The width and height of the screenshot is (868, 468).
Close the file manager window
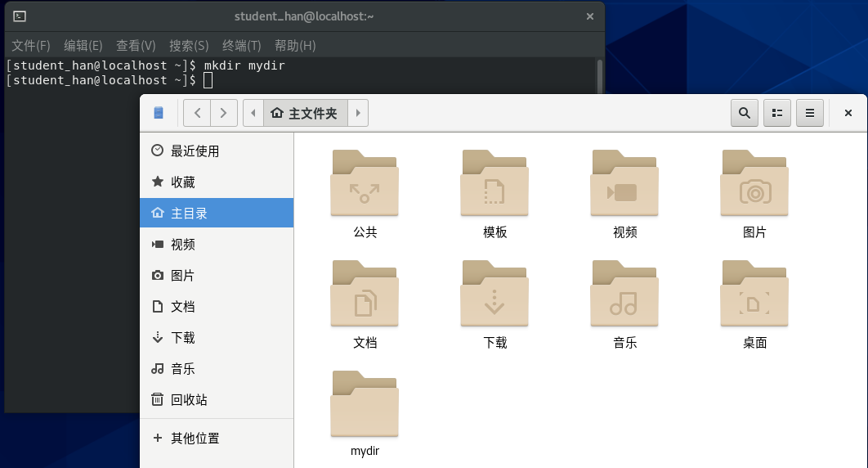[x=848, y=113]
